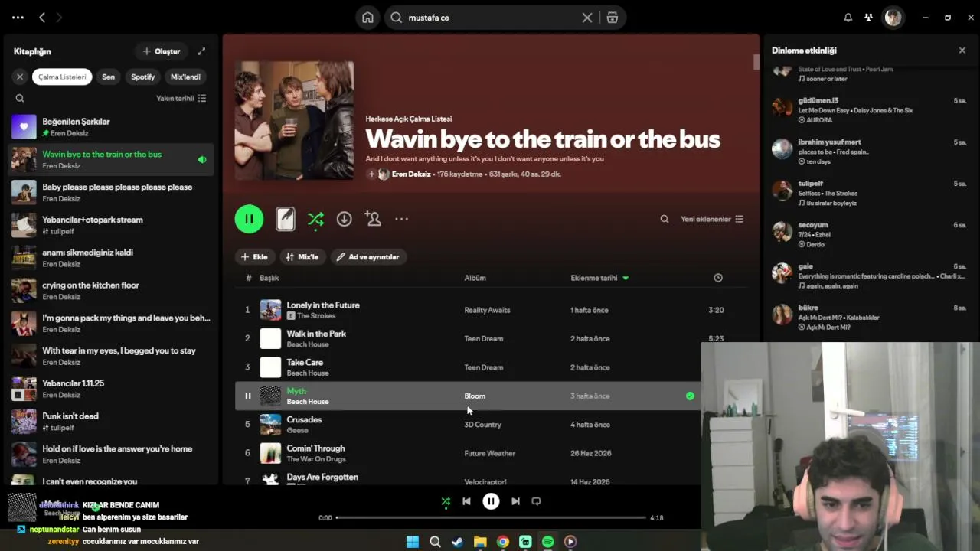Screen dimensions: 980x551
Task: Open the 'Yabancilar+otopark stream' playlist
Action: (112, 225)
